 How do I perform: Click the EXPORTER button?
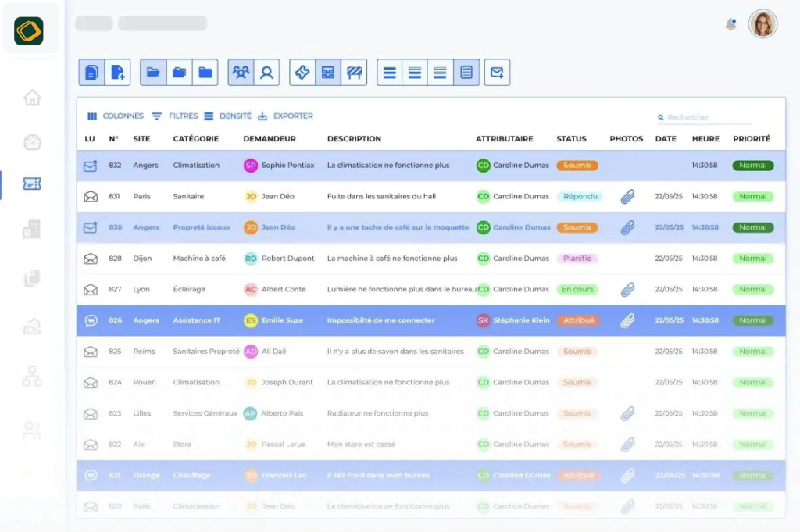pyautogui.click(x=286, y=116)
